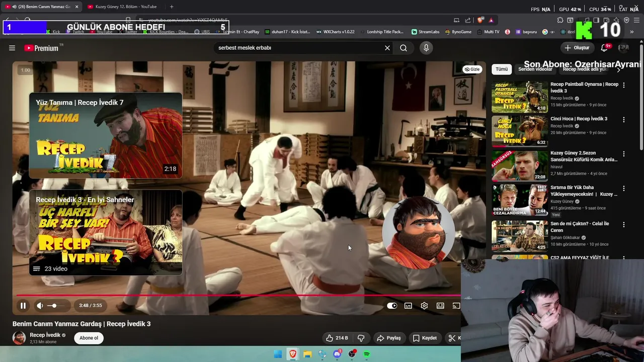Image resolution: width=644 pixels, height=362 pixels.
Task: Turn on subtitles with the captions icon
Action: (408, 306)
